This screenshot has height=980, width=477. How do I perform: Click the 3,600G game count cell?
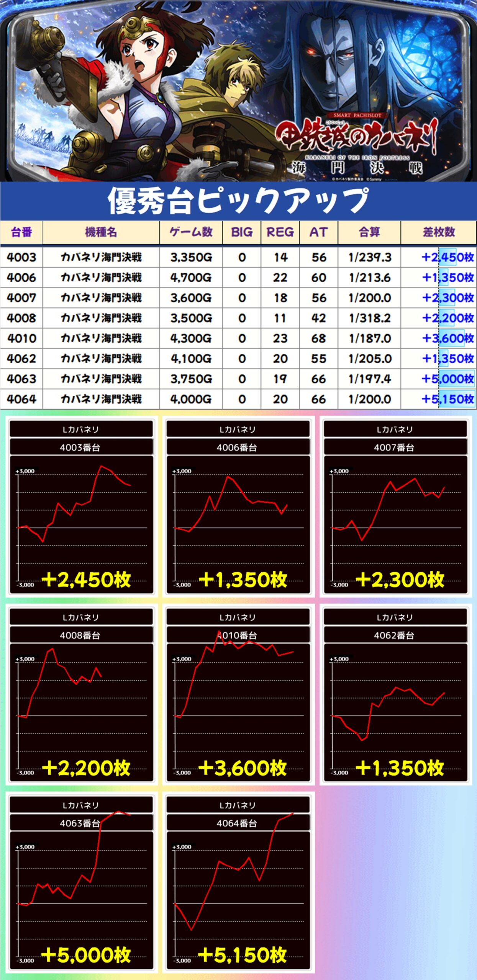pyautogui.click(x=191, y=298)
